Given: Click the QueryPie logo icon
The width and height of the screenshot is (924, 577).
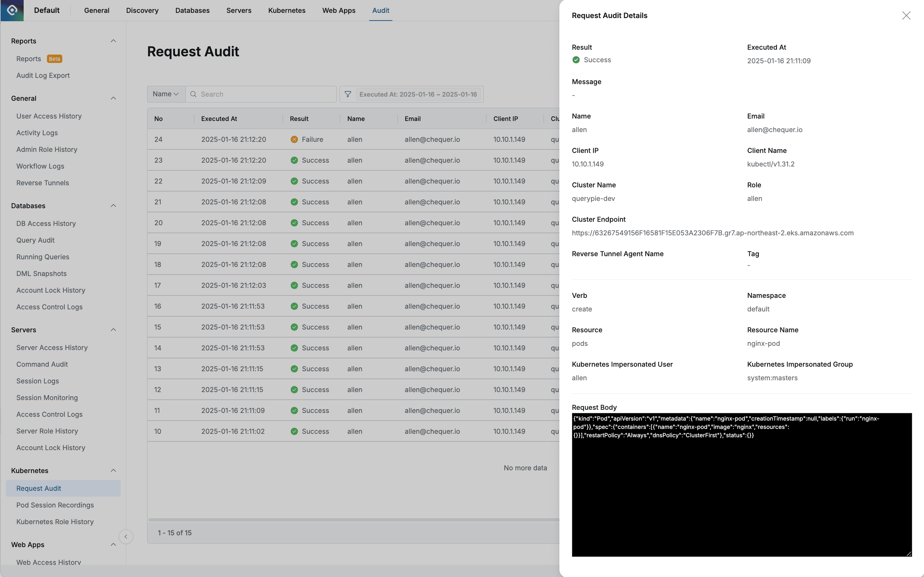Looking at the screenshot, I should click(12, 10).
